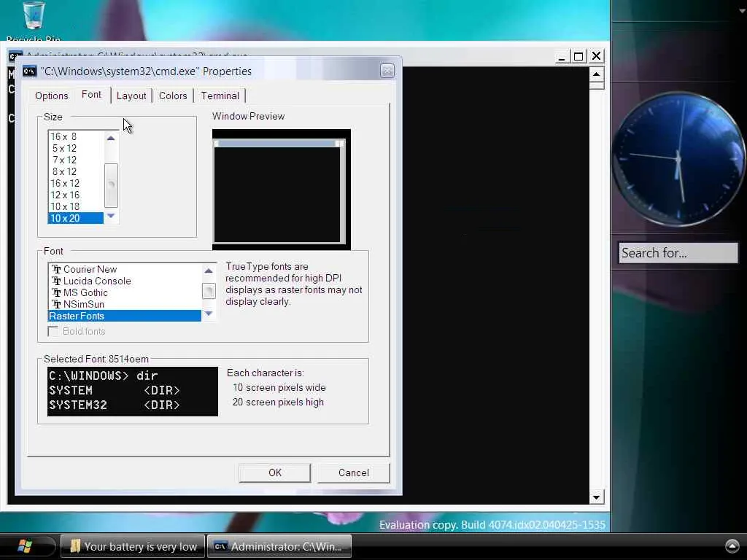
Task: Click the Font list scroll down arrow
Action: [209, 314]
